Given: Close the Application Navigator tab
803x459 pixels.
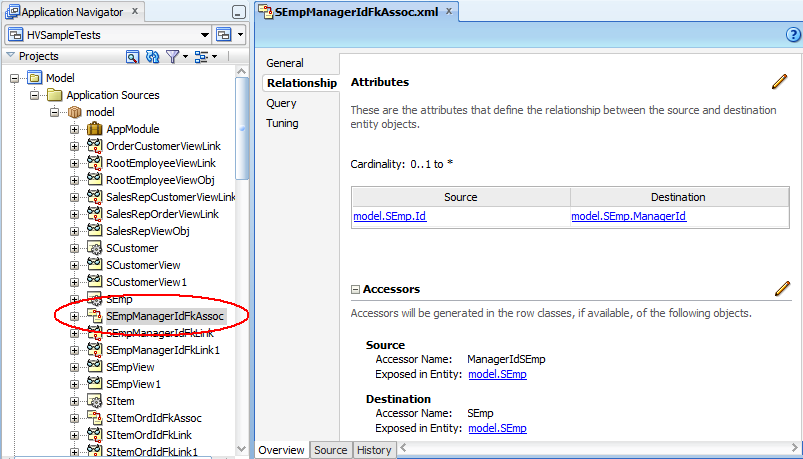Looking at the screenshot, I should click(x=135, y=11).
